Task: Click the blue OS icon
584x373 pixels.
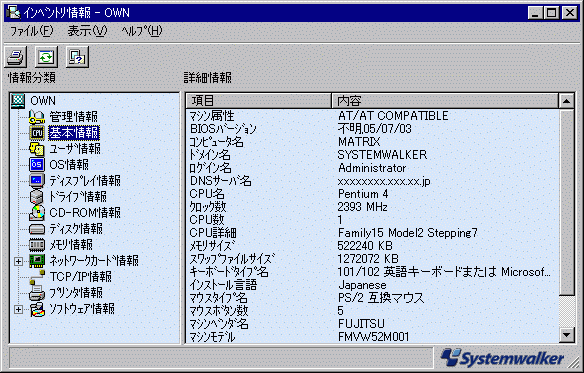Action: click(x=37, y=165)
